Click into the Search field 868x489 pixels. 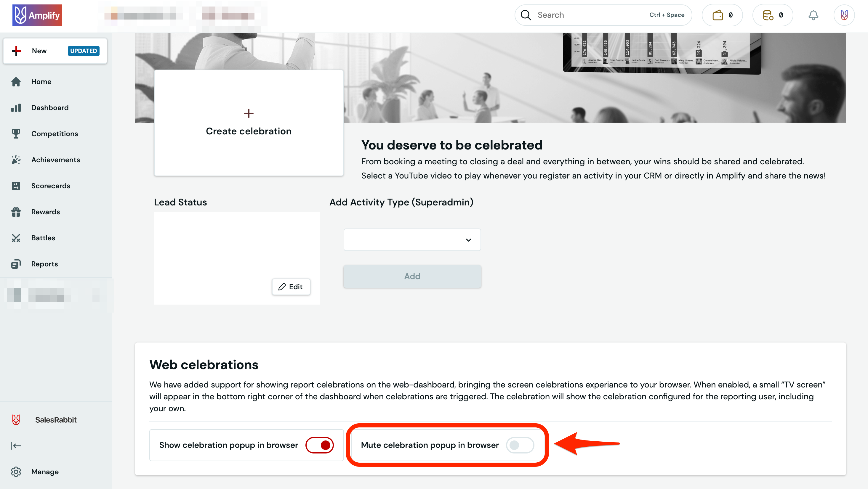[x=590, y=15]
